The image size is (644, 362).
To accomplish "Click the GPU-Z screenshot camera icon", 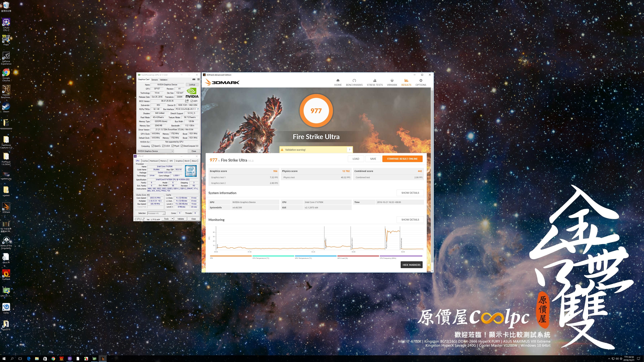I will (x=194, y=79).
